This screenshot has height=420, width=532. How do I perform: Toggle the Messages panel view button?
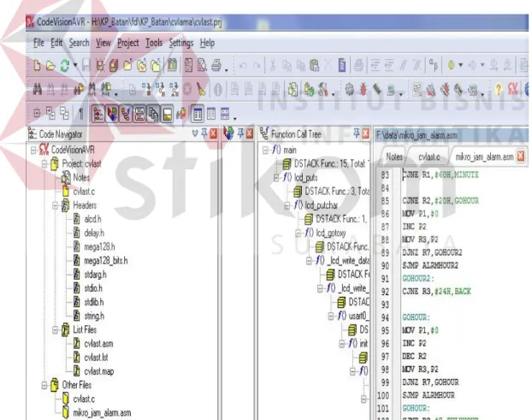click(x=168, y=113)
